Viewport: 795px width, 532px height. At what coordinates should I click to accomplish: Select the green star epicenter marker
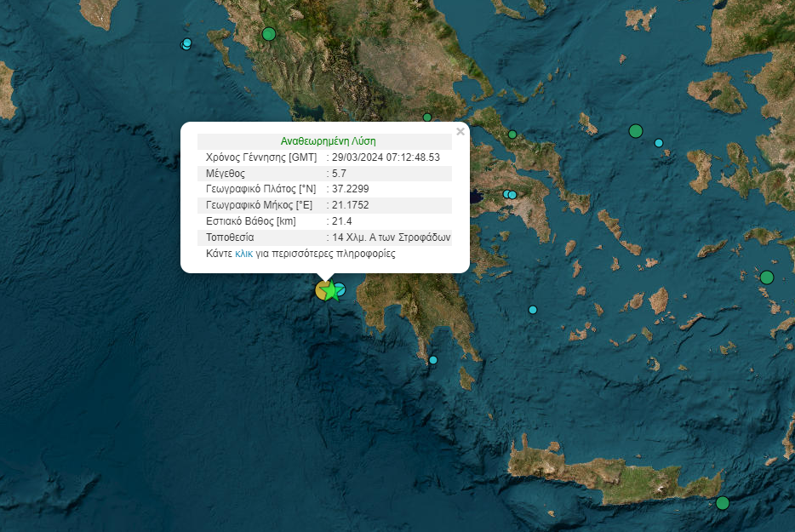[x=329, y=292]
